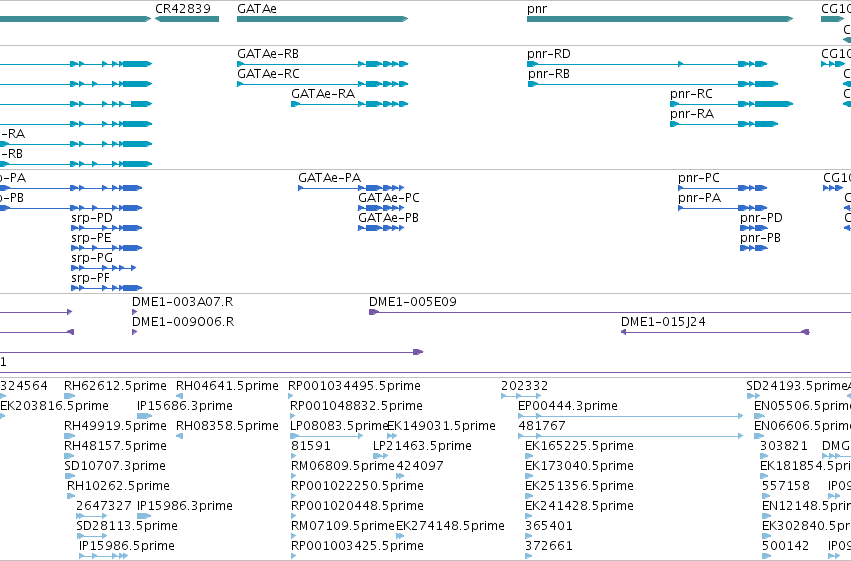The height and width of the screenshot is (561, 851).
Task: Click the SD10707.3prime EST label
Action: click(115, 467)
